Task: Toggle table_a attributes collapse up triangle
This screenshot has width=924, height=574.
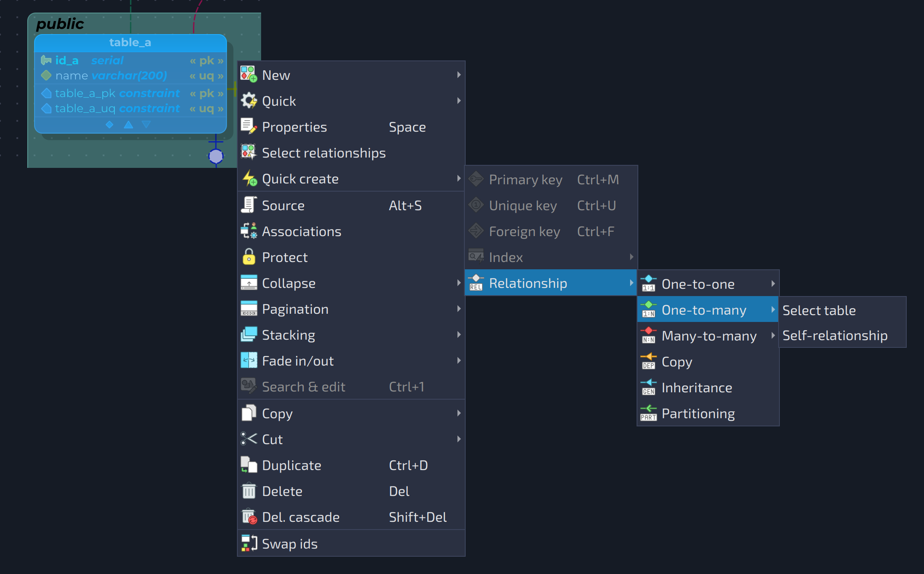Action: click(128, 125)
